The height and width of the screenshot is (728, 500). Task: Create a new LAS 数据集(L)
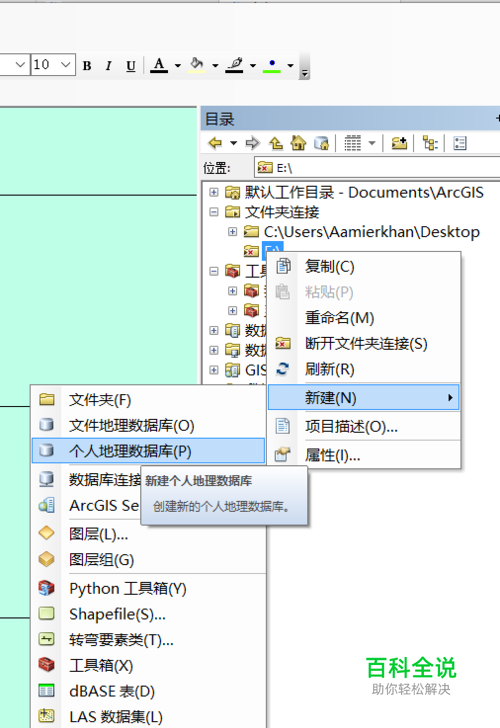pyautogui.click(x=149, y=717)
